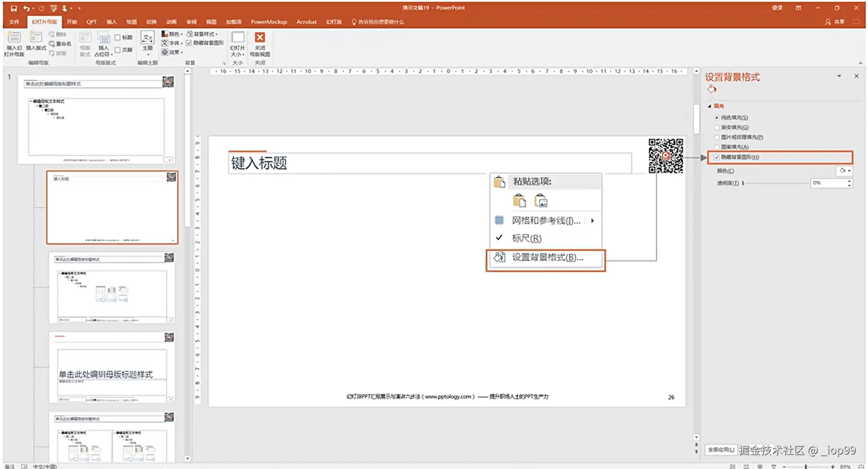Click the Sign in link in title bar

tap(777, 8)
